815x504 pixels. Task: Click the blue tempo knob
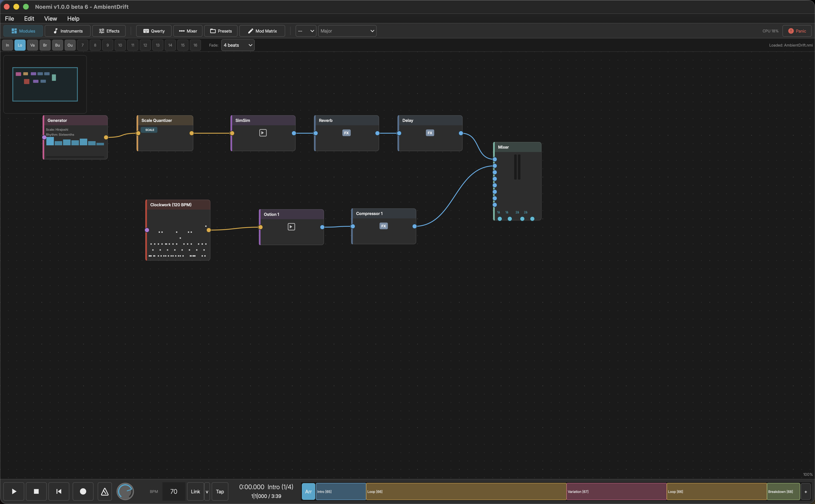(x=125, y=491)
